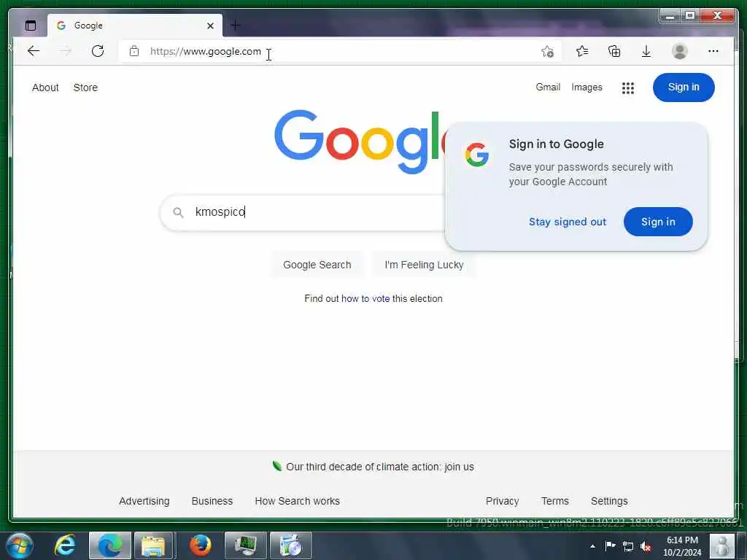Open the Settings and more ellipsis menu

tap(713, 51)
